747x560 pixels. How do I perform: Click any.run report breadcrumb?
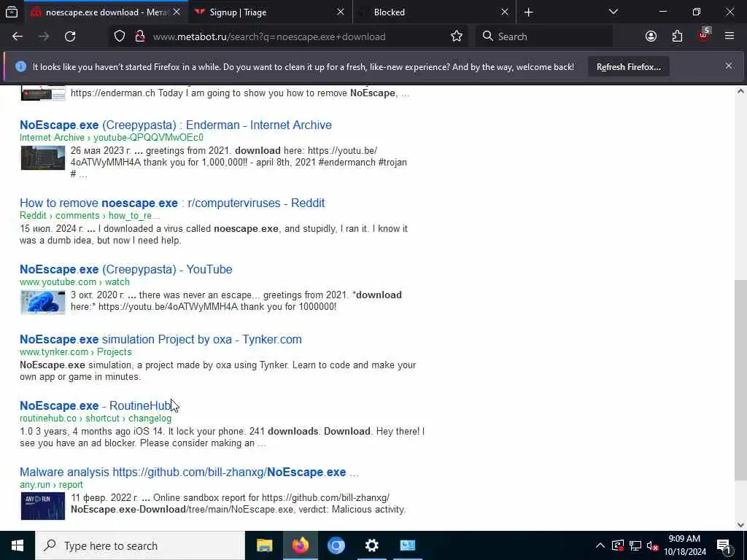pos(51,485)
